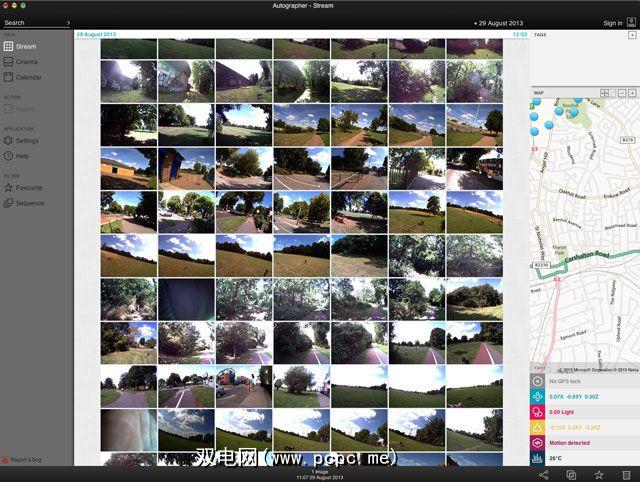
Task: Toggle the Favourite filter
Action: 28,187
